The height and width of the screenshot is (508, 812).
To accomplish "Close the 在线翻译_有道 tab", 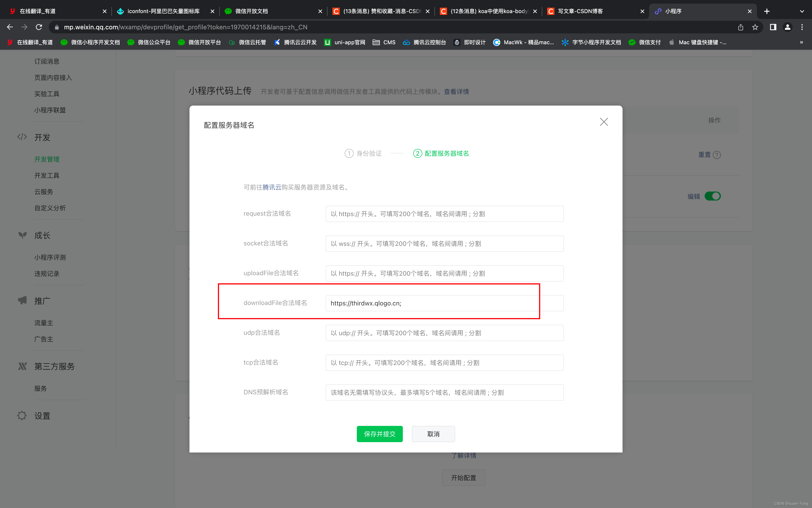I will (104, 11).
